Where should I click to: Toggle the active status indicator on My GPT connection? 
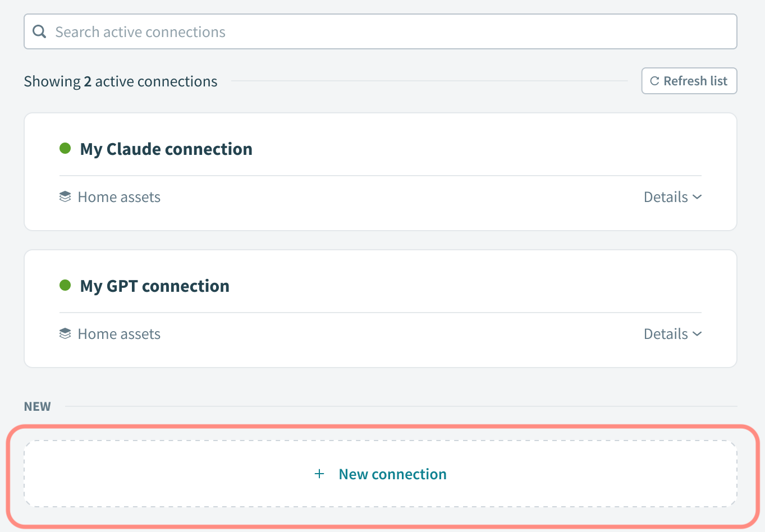(65, 285)
